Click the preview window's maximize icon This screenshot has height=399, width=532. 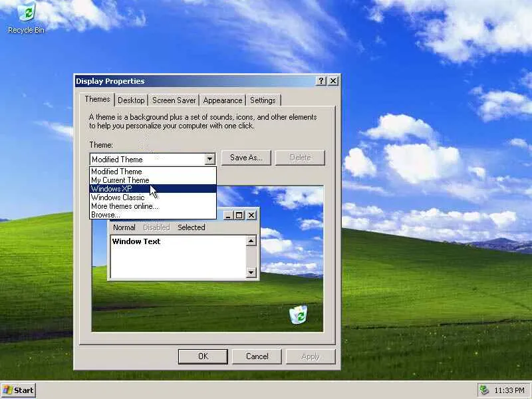click(x=239, y=215)
